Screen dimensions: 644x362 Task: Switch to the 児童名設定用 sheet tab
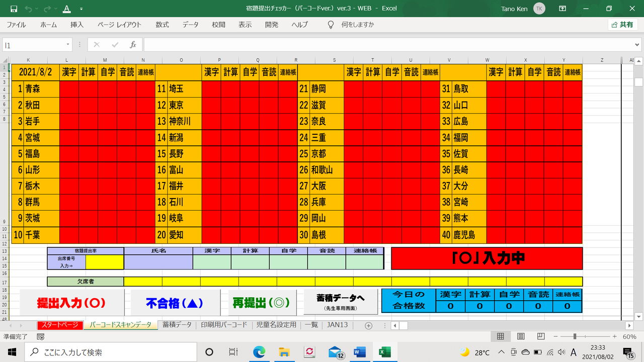point(277,325)
